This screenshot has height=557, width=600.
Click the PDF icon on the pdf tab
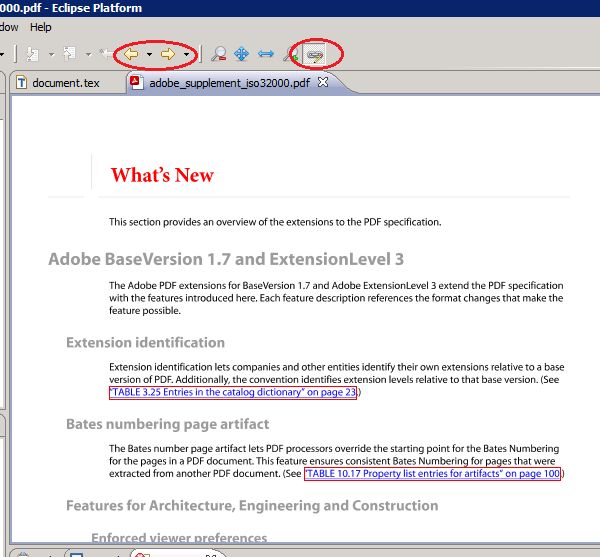136,82
